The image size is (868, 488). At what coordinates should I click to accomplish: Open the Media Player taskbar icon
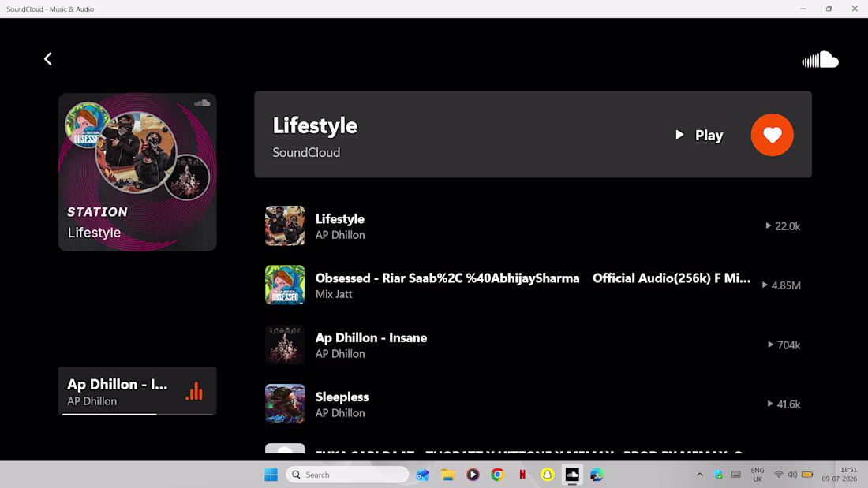coord(473,475)
